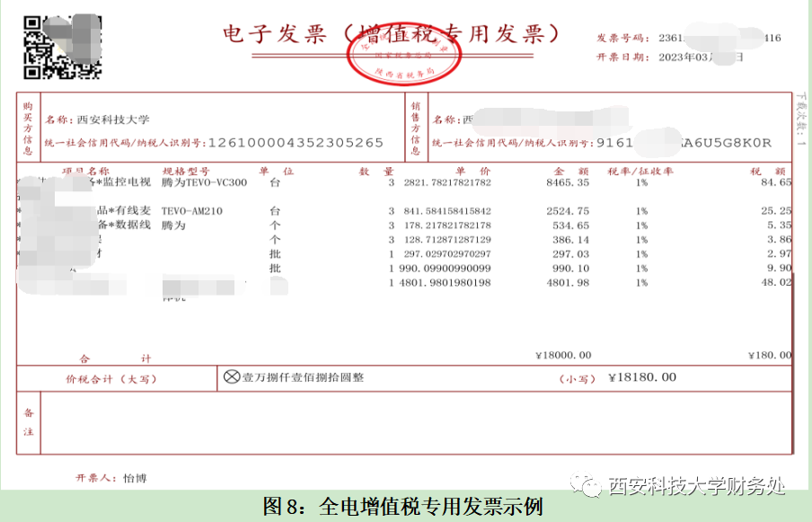Click the item name ending in "数据线"

click(124, 225)
